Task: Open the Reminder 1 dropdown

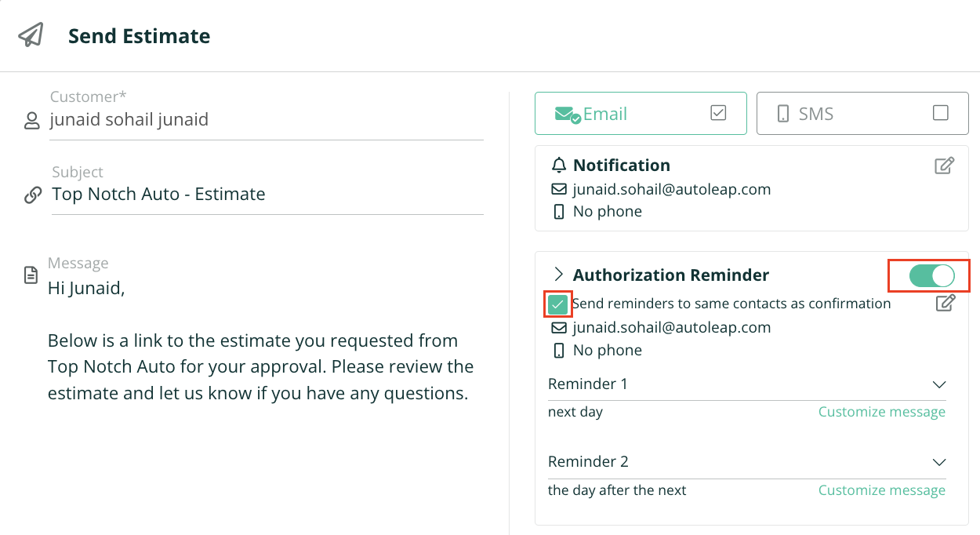Action: pos(938,384)
